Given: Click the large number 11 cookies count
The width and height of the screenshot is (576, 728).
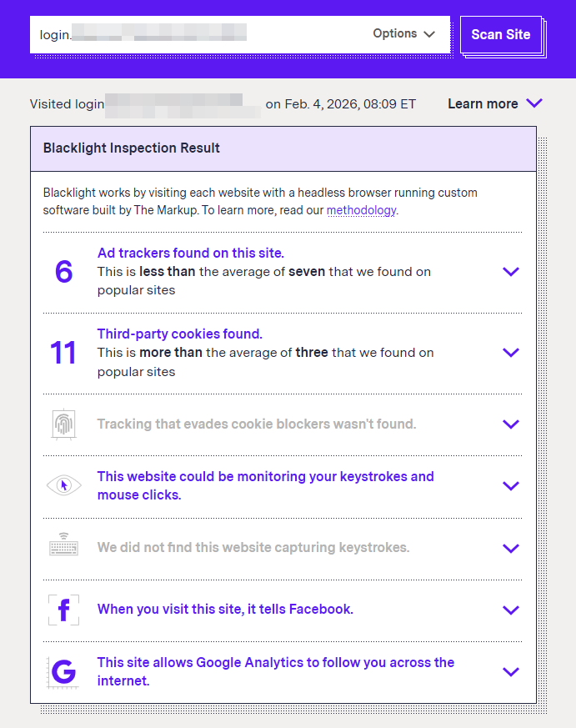Looking at the screenshot, I should click(63, 353).
